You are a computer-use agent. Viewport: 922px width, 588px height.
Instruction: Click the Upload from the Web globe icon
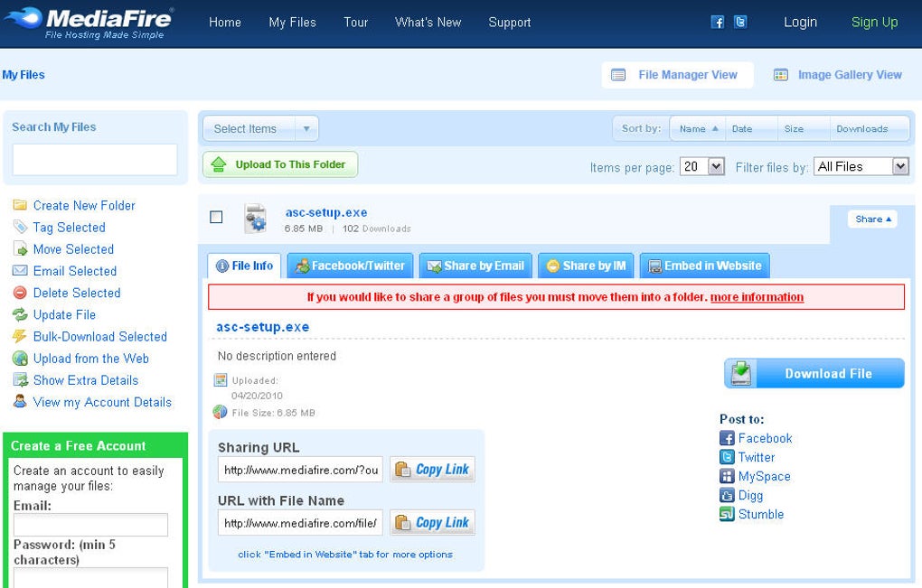pos(20,359)
